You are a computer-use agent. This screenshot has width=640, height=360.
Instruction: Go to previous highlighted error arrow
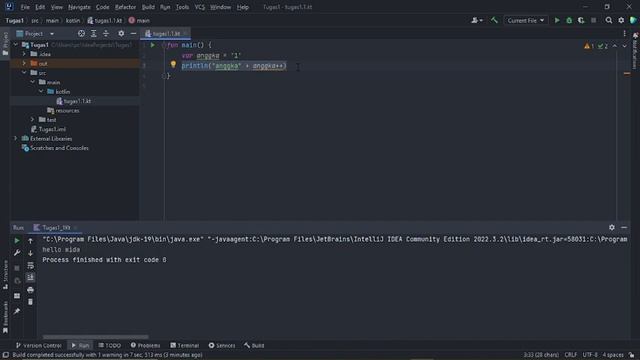pos(615,46)
